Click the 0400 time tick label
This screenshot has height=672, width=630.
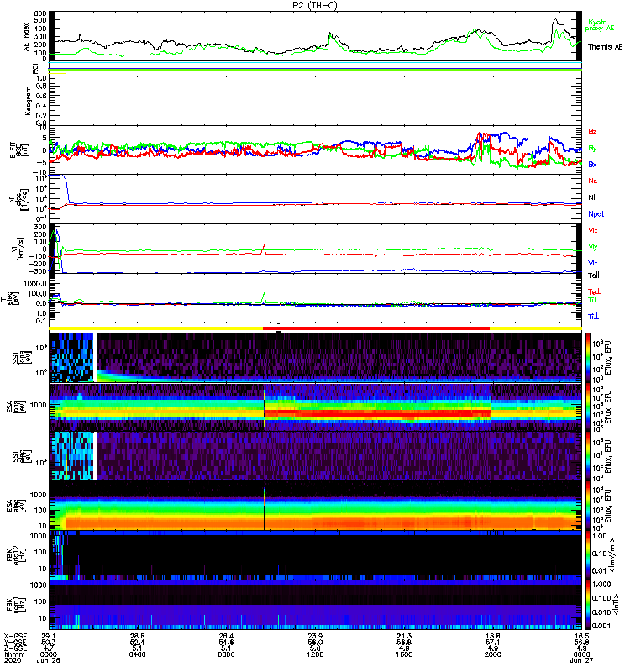point(137,654)
